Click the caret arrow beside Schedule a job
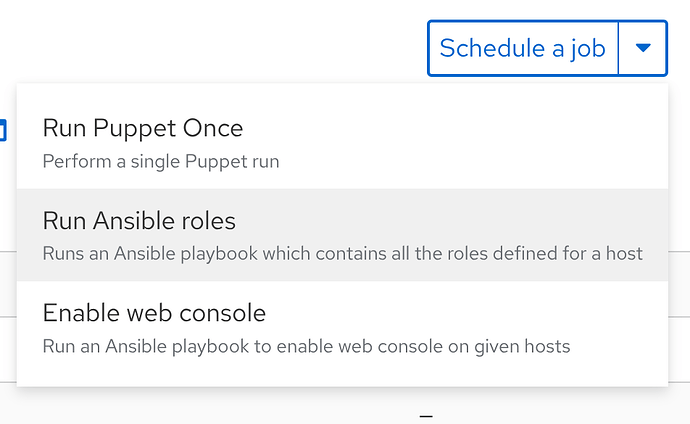Screen dimensions: 690x424 point(643,48)
